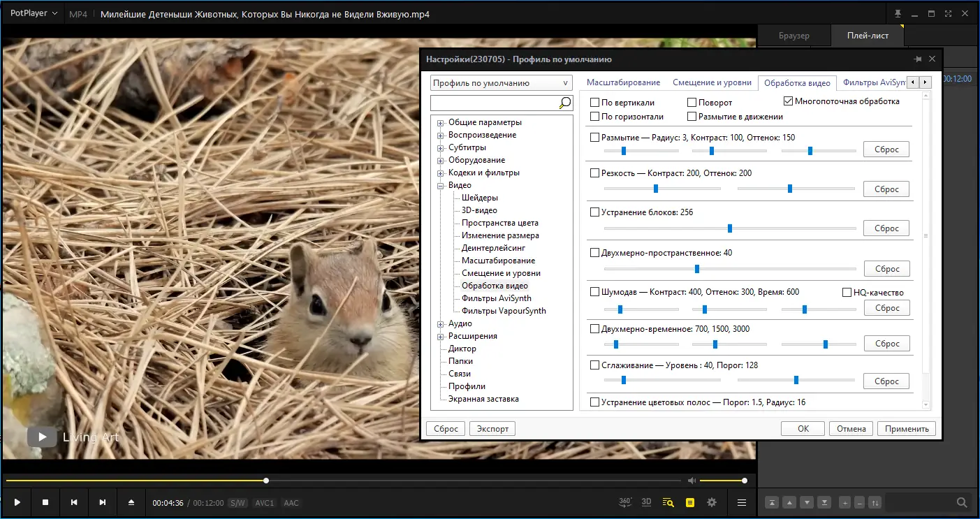Toggle 360° video mode icon
The image size is (980, 519).
pos(625,502)
